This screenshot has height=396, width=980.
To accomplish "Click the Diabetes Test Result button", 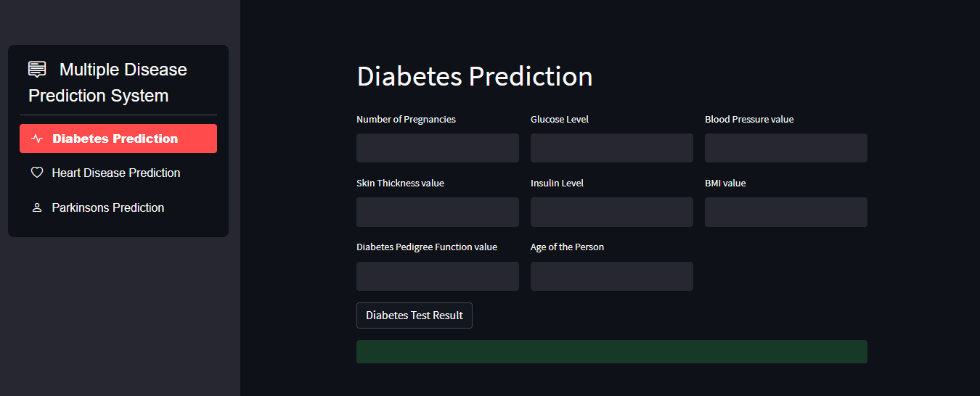I will pos(415,315).
